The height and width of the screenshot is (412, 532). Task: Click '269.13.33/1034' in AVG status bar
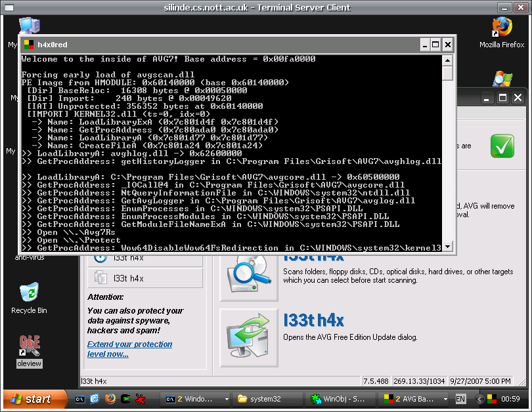(419, 381)
